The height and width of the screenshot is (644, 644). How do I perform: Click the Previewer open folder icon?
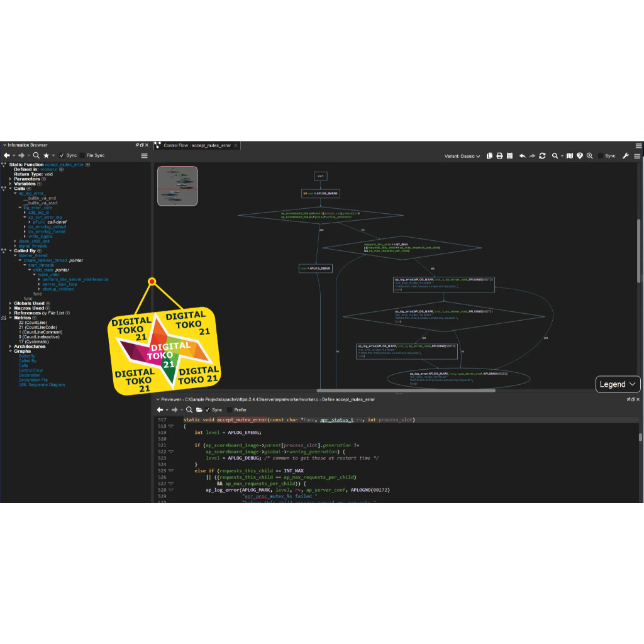pos(199,410)
